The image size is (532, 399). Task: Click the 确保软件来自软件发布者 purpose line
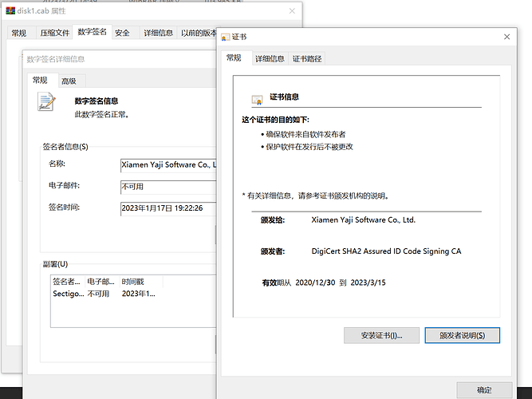[x=305, y=135]
